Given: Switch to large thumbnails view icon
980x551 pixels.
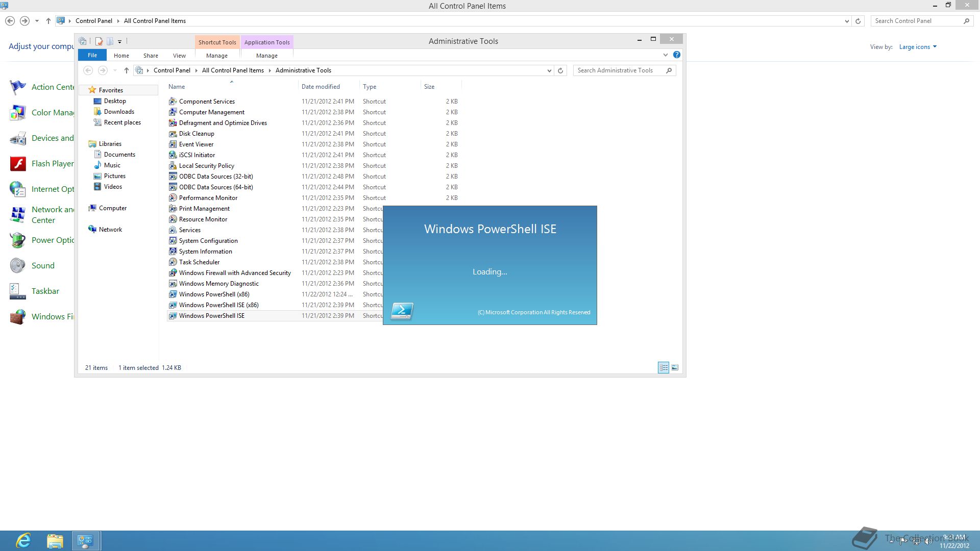Looking at the screenshot, I should pyautogui.click(x=675, y=367).
